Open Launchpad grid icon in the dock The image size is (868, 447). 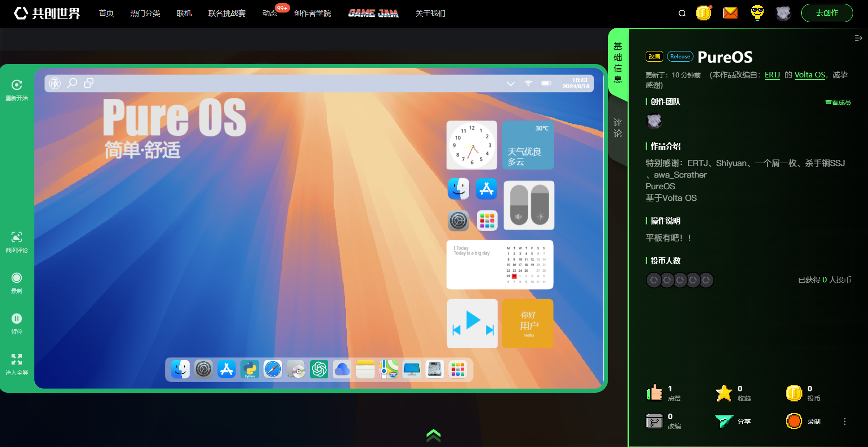tap(458, 369)
